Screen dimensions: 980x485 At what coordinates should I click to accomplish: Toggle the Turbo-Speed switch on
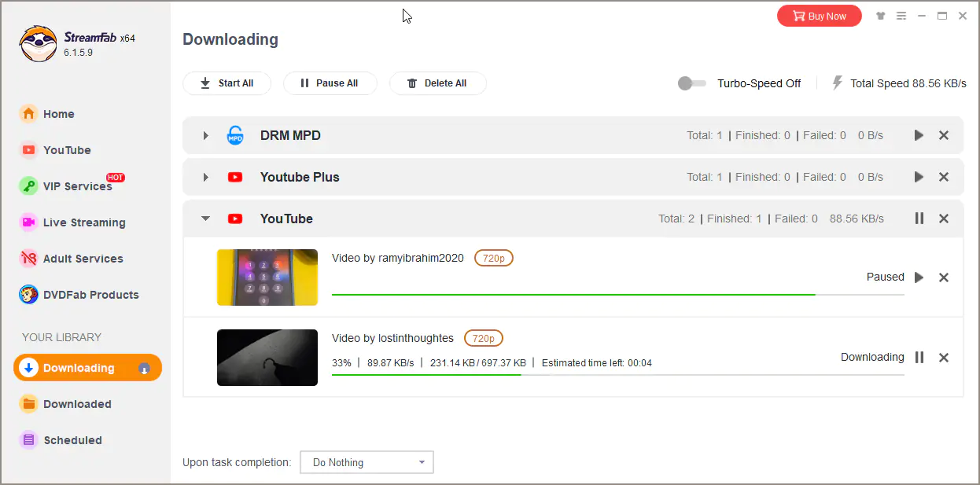[x=691, y=83]
